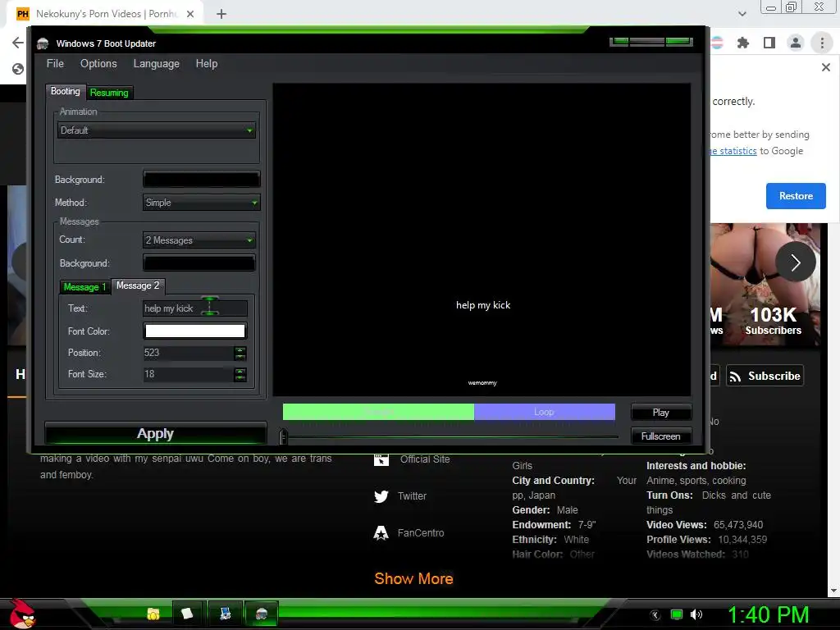Click the Official Site cursor icon

tap(381, 459)
